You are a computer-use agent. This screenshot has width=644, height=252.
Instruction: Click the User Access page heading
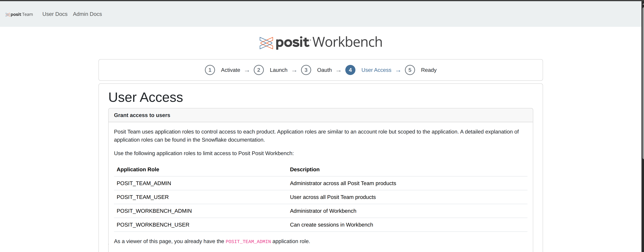pyautogui.click(x=145, y=97)
